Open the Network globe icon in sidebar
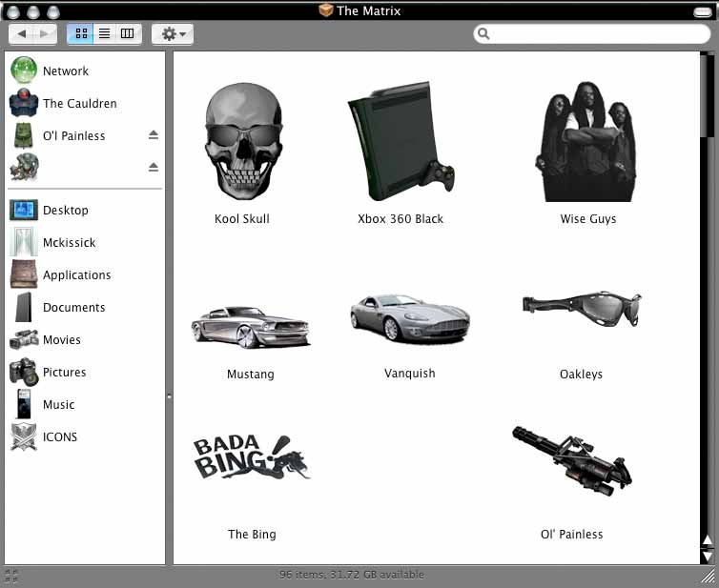The height and width of the screenshot is (588, 719). point(24,71)
